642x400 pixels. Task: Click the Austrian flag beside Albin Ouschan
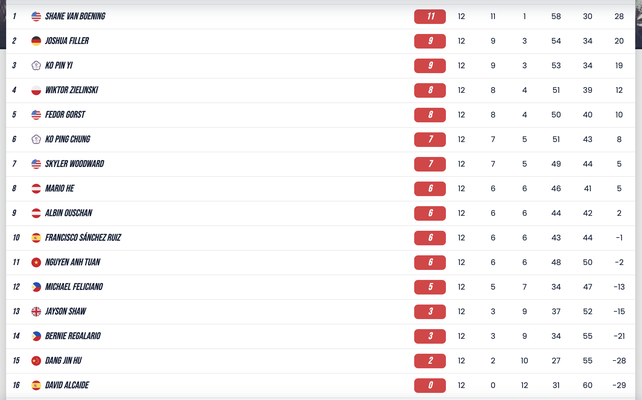(x=36, y=213)
